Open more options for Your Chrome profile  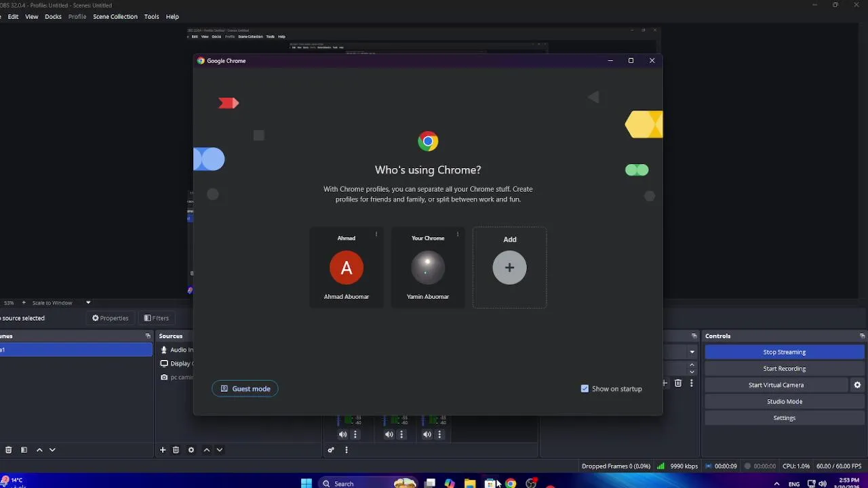point(458,235)
